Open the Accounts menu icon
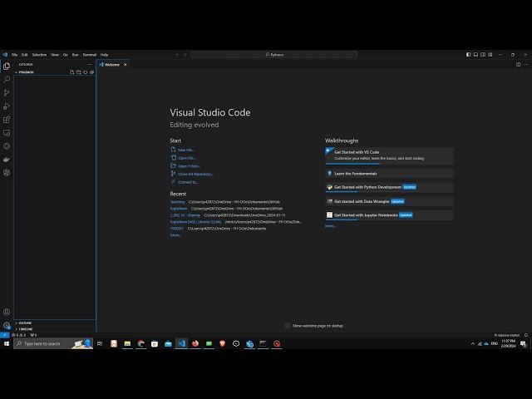 click(7, 312)
